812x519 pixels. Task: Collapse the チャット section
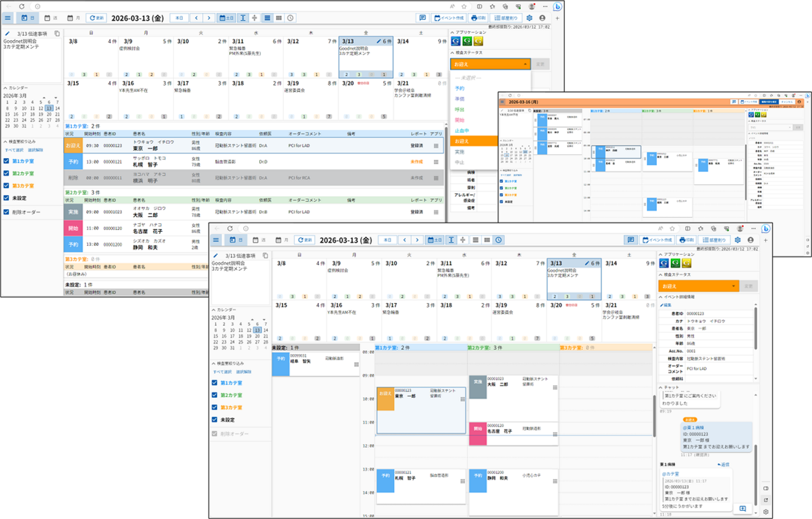tap(661, 388)
